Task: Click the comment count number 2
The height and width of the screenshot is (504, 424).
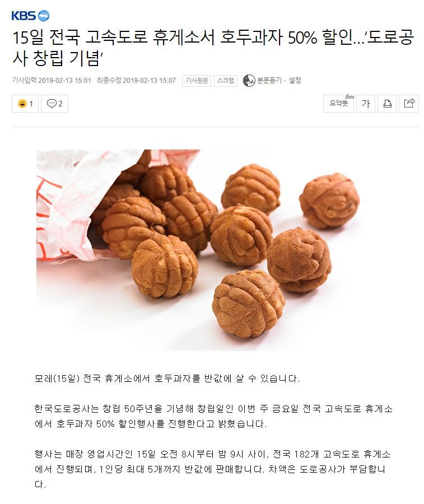Action: coord(60,104)
